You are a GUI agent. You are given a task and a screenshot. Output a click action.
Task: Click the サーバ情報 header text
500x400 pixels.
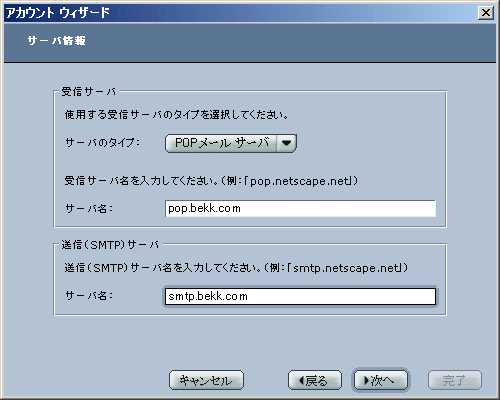point(56,41)
